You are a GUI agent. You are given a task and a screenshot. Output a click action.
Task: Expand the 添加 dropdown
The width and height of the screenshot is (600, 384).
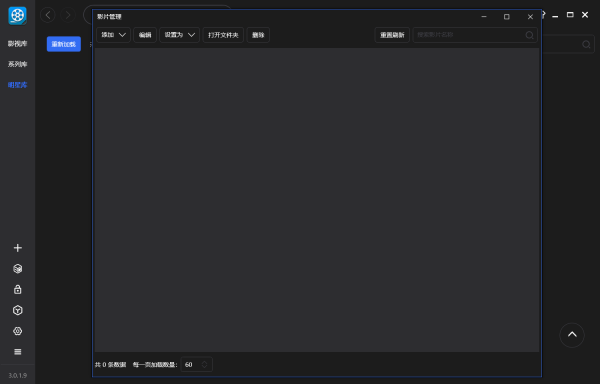113,35
